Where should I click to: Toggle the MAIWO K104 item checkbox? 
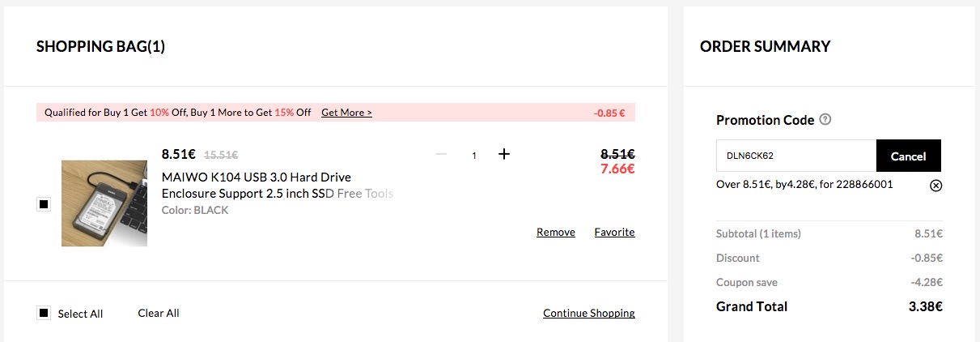tap(44, 204)
